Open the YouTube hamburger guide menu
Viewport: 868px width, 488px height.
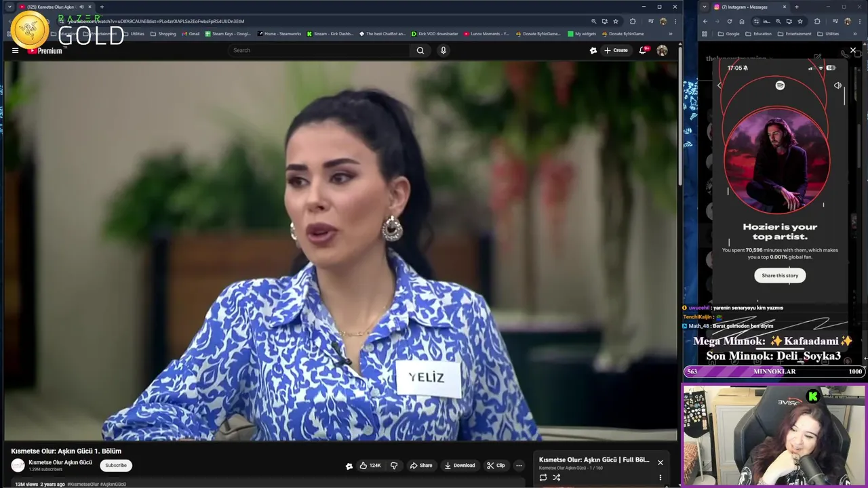pos(15,50)
